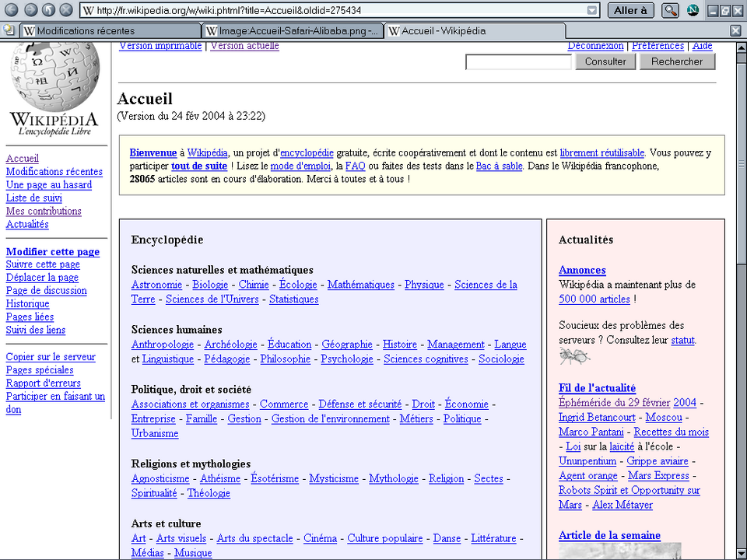This screenshot has height=560, width=747.
Task: Select the 'Accueil - Wikipédia' tab
Action: click(x=475, y=31)
